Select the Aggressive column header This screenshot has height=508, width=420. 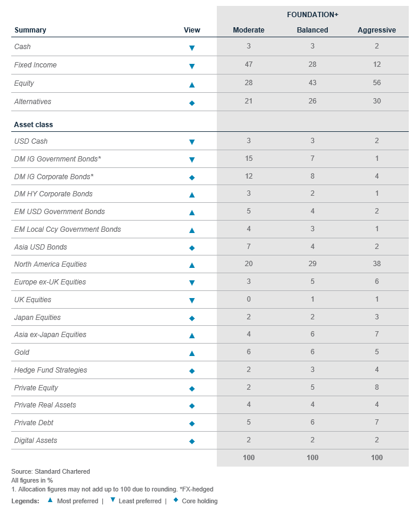377,30
